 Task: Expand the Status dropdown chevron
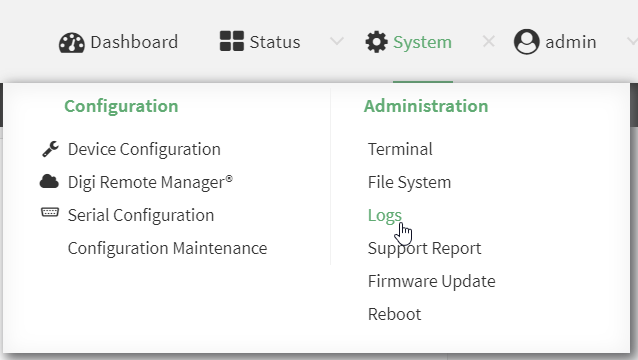coord(337,41)
